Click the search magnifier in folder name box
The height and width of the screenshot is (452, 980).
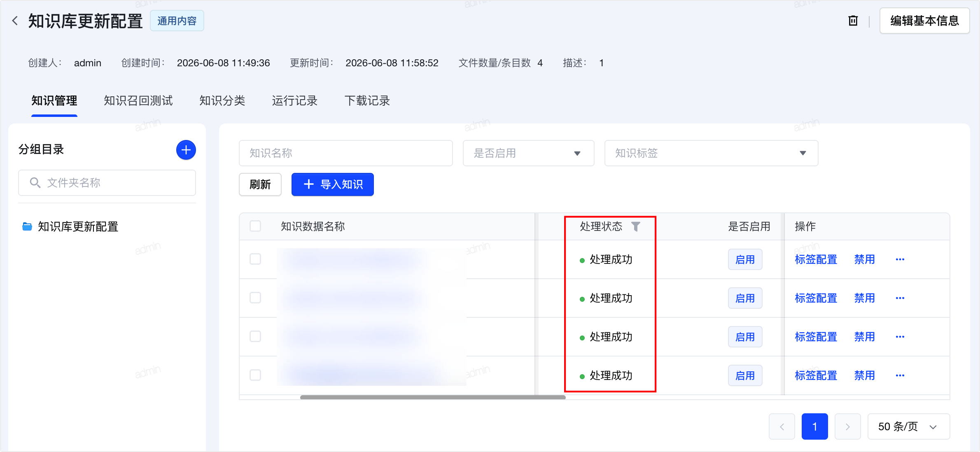coord(35,183)
